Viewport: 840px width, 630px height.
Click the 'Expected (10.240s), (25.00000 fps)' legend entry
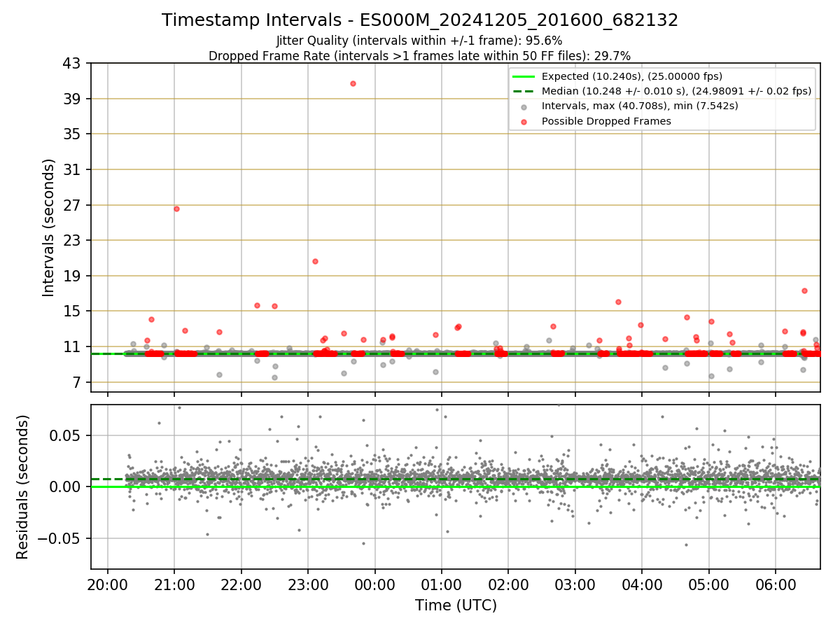click(x=632, y=76)
